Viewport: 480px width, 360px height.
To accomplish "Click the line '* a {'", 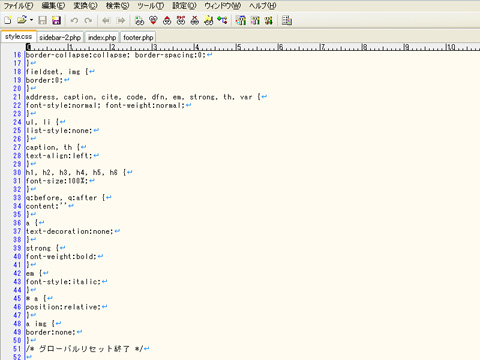I will 36,298.
